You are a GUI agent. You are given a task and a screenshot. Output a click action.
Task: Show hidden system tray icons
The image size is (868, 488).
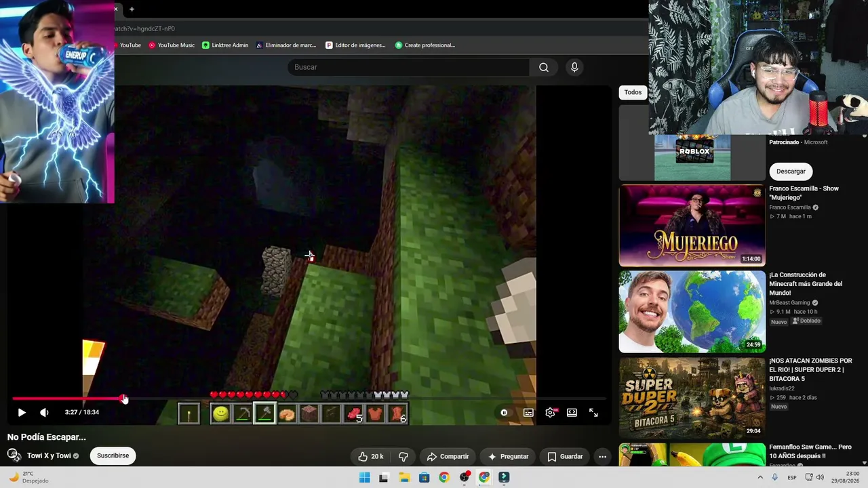[x=760, y=477]
